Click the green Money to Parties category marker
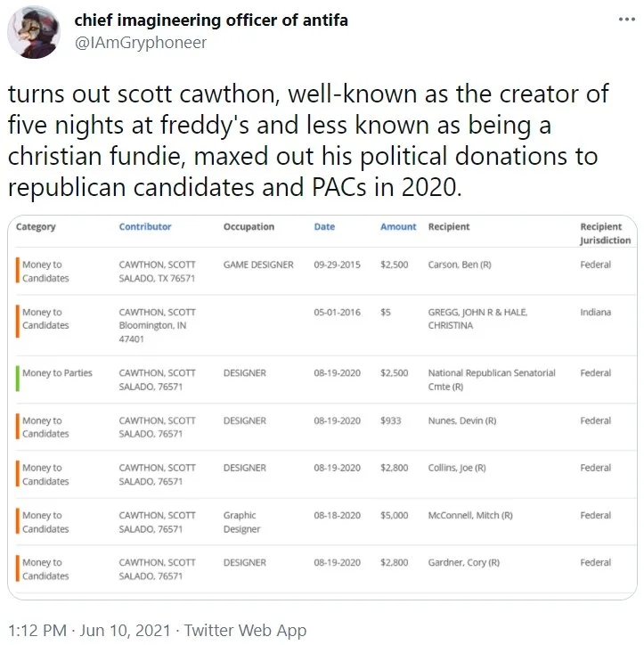Screen dimensions: 644x645 click(18, 379)
